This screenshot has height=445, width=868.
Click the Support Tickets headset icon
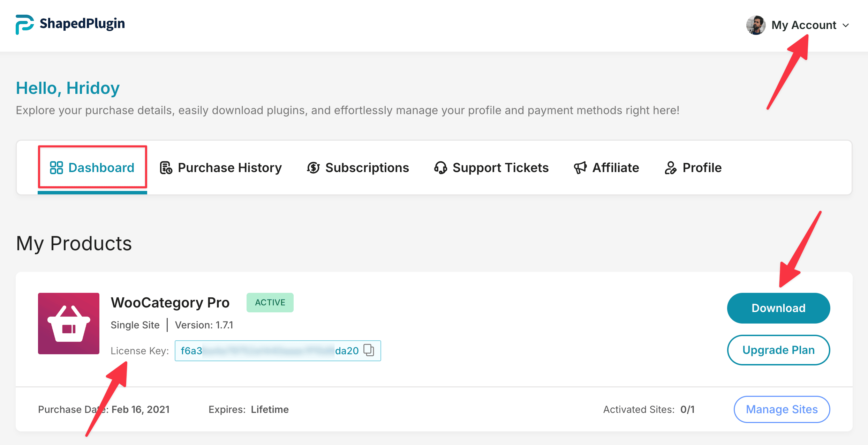[x=440, y=168]
